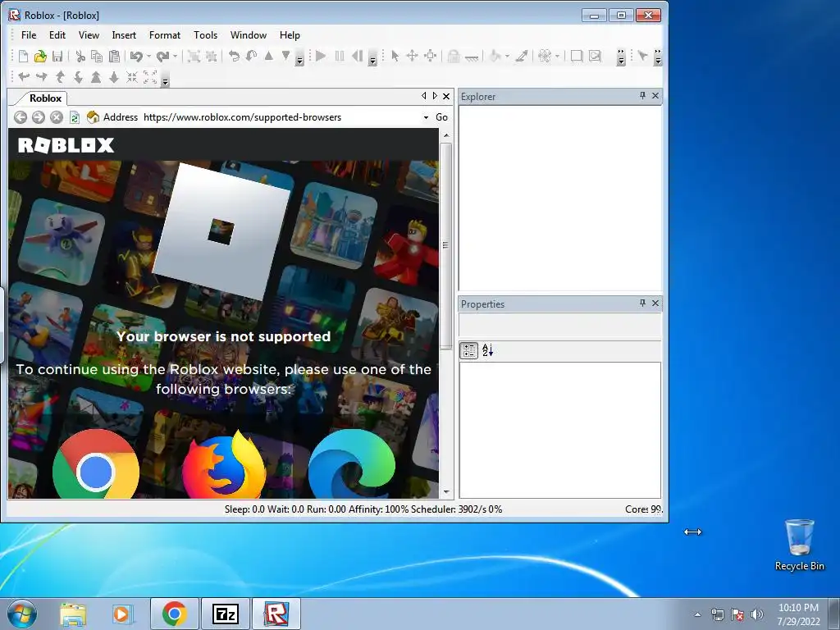The image size is (840, 630).
Task: Click the Paint fill bucket icon
Action: [x=495, y=56]
